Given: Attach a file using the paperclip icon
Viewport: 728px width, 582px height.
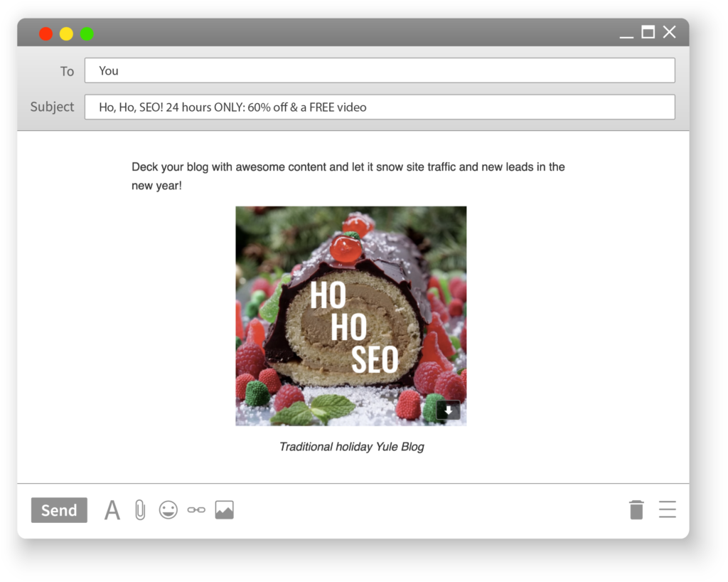Looking at the screenshot, I should (140, 510).
